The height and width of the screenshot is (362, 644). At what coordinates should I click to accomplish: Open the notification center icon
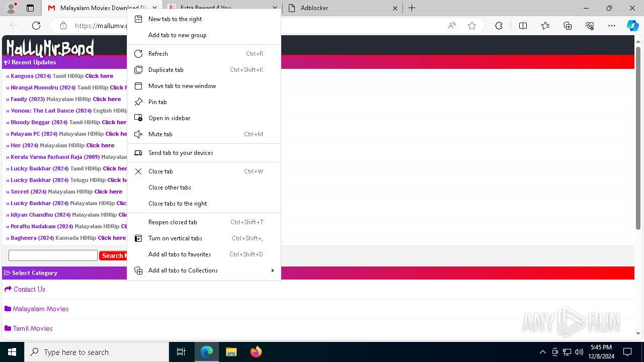tap(627, 352)
